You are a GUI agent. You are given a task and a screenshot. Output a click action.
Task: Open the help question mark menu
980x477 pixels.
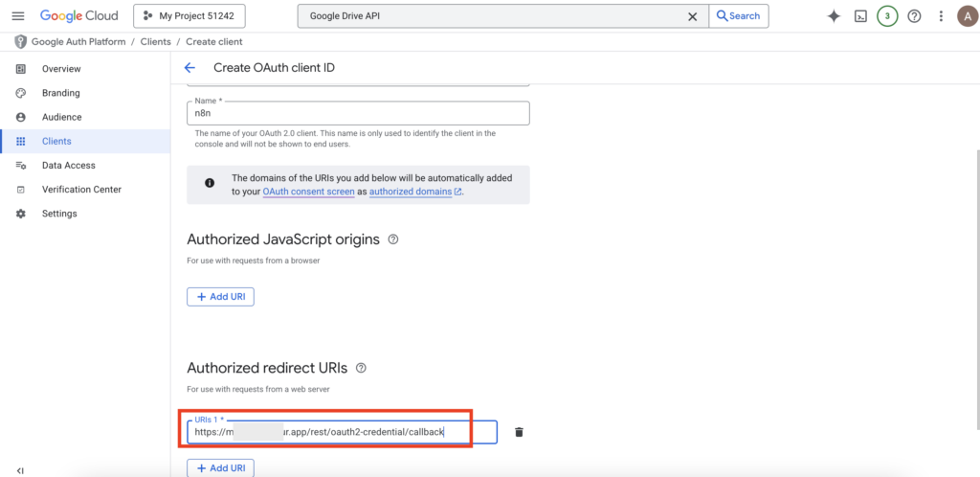914,16
